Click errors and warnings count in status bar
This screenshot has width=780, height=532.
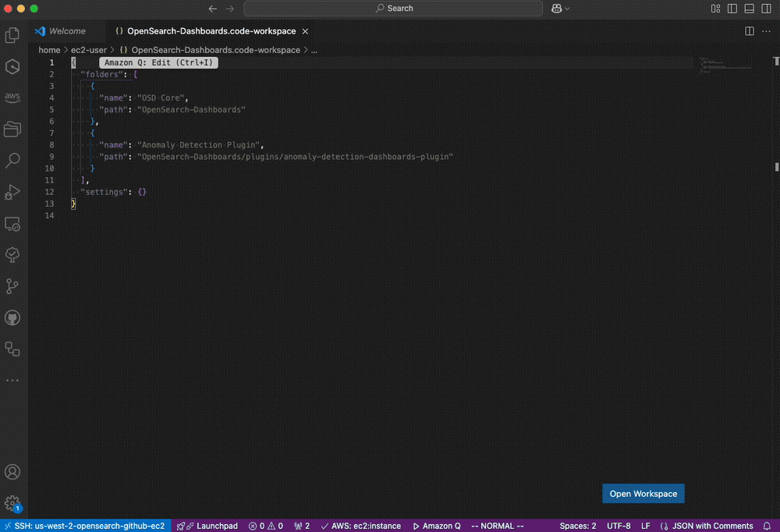pos(266,526)
